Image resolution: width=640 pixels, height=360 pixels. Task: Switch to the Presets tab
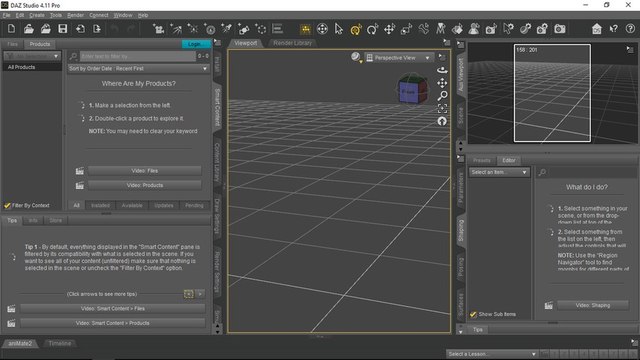coord(482,160)
